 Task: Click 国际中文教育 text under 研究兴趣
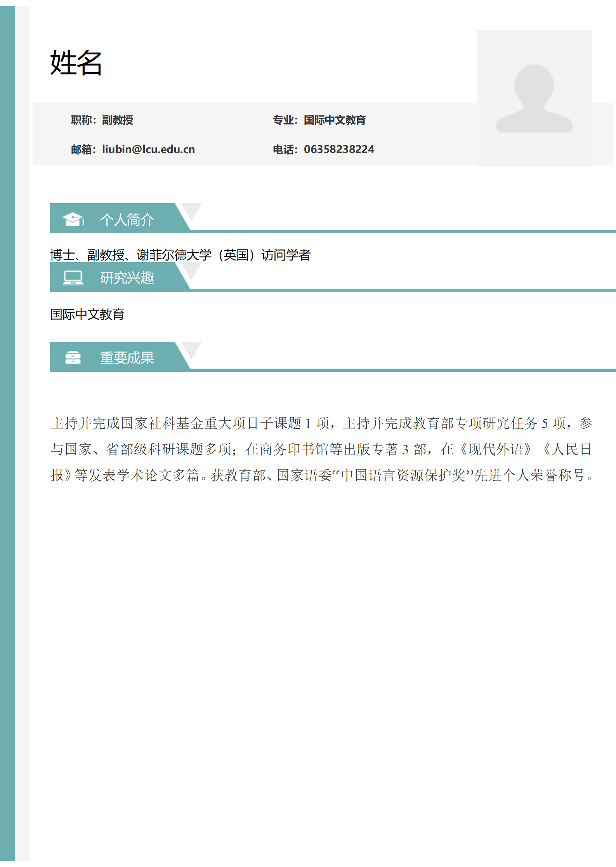[87, 314]
